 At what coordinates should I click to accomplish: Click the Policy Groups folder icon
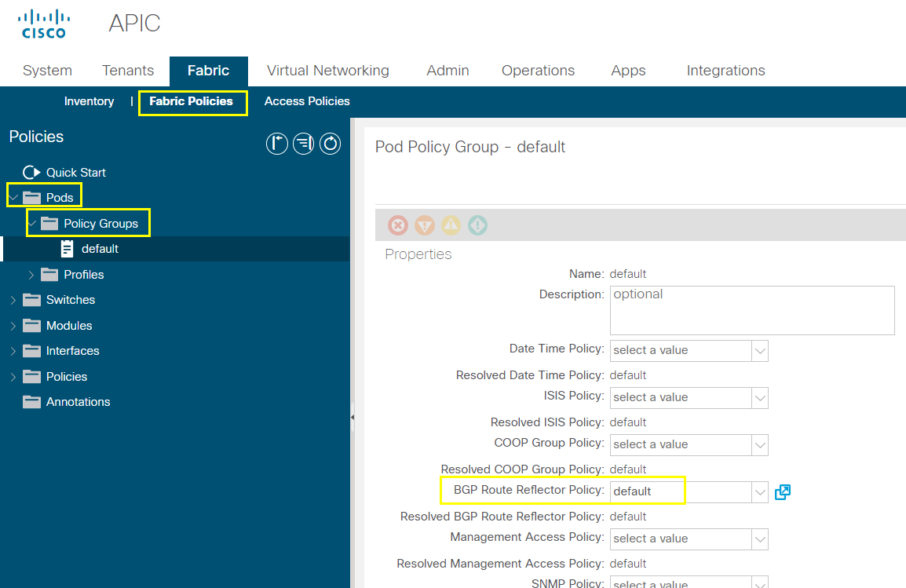[49, 224]
